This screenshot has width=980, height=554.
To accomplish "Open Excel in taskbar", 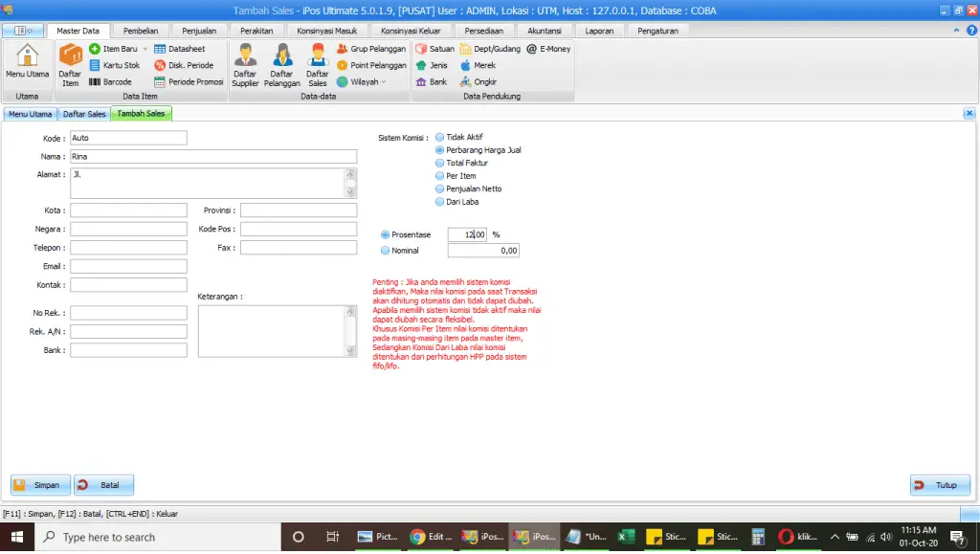I will [626, 537].
